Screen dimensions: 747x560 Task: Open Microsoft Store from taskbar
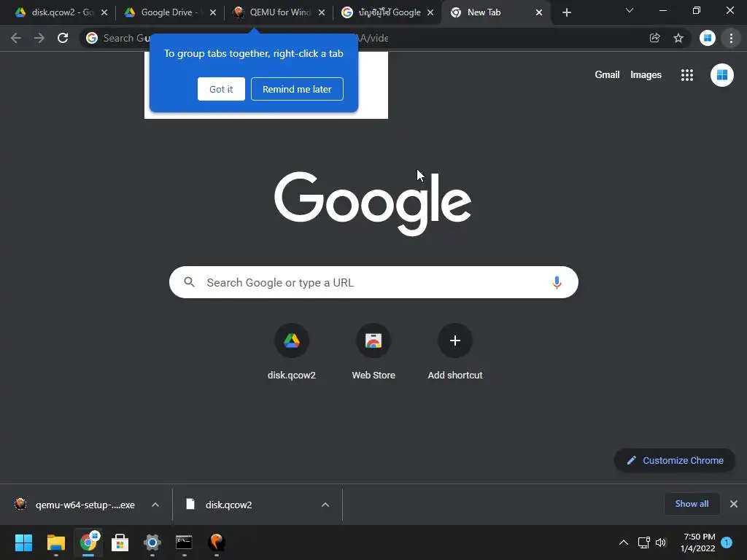(x=120, y=542)
